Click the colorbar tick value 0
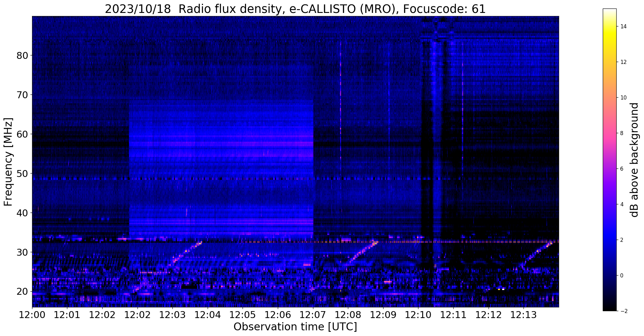The image size is (644, 336). pyautogui.click(x=621, y=276)
